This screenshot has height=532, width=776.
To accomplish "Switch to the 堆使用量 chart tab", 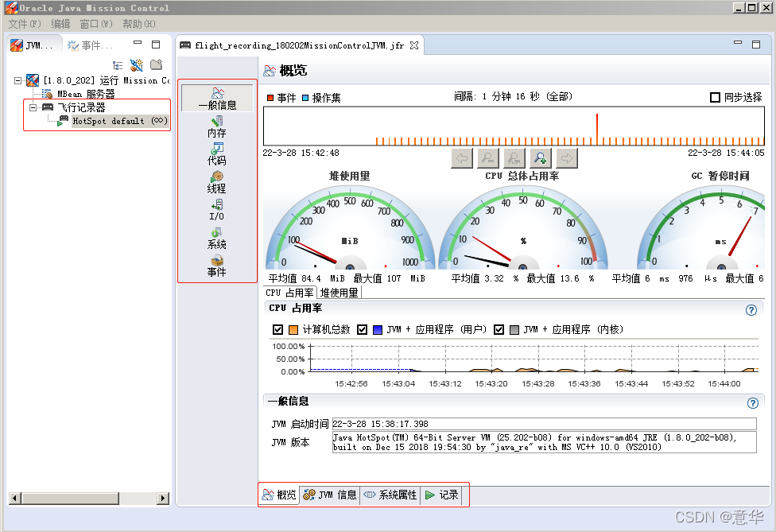I will point(339,293).
